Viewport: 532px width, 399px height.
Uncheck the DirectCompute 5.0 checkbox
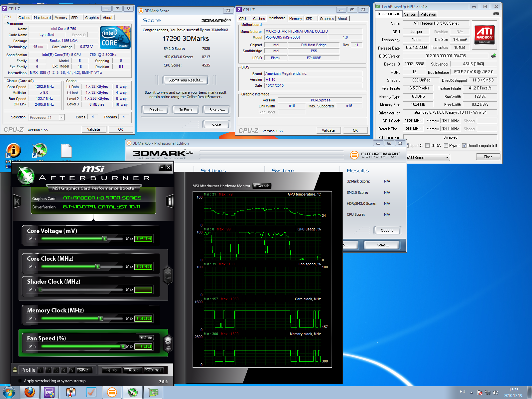pyautogui.click(x=465, y=146)
